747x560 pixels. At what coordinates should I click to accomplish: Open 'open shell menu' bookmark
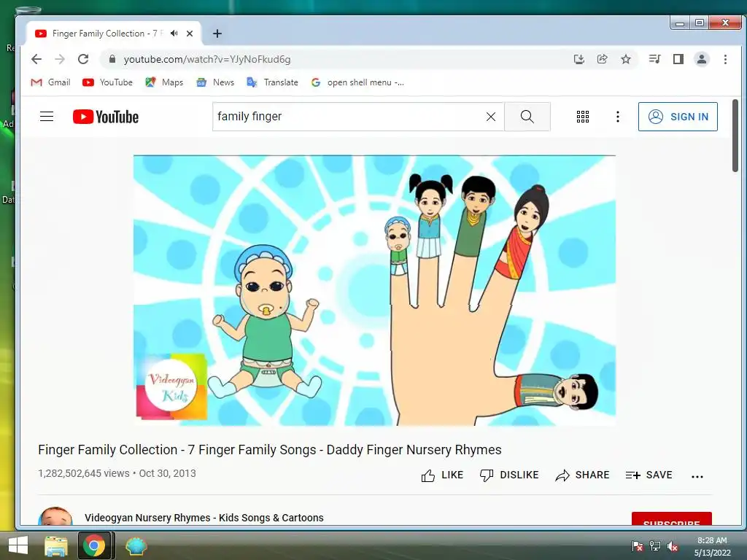pyautogui.click(x=357, y=82)
